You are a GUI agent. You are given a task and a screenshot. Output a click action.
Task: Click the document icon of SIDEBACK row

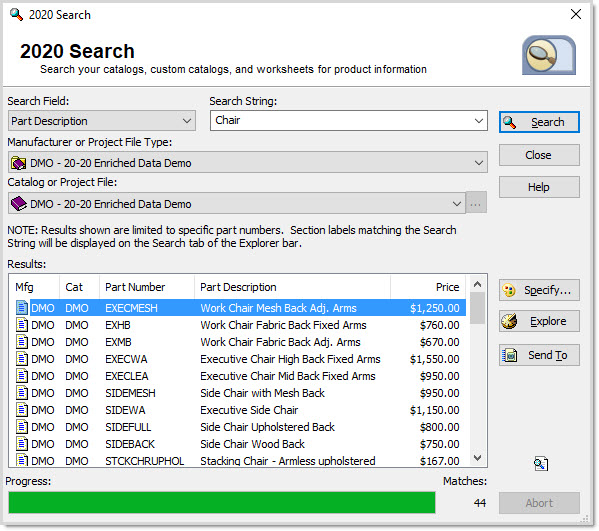22,444
